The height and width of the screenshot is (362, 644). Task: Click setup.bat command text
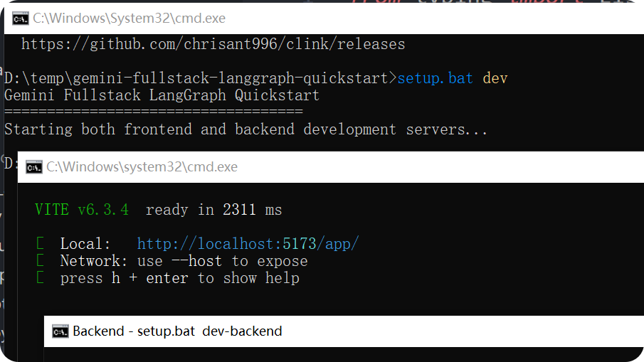click(436, 78)
